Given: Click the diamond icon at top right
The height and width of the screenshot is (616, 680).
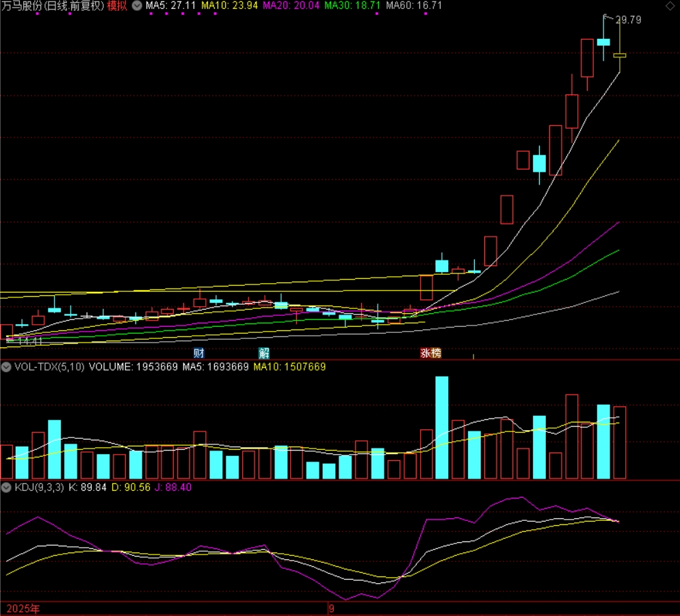Looking at the screenshot, I should point(670,5).
